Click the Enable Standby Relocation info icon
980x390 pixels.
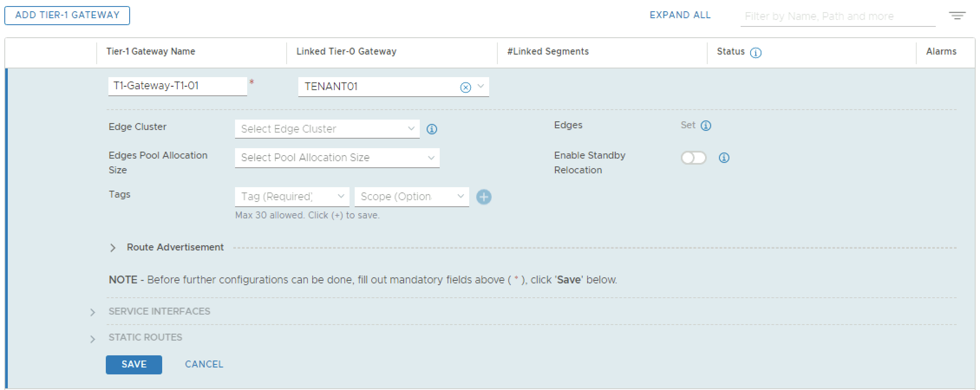724,158
